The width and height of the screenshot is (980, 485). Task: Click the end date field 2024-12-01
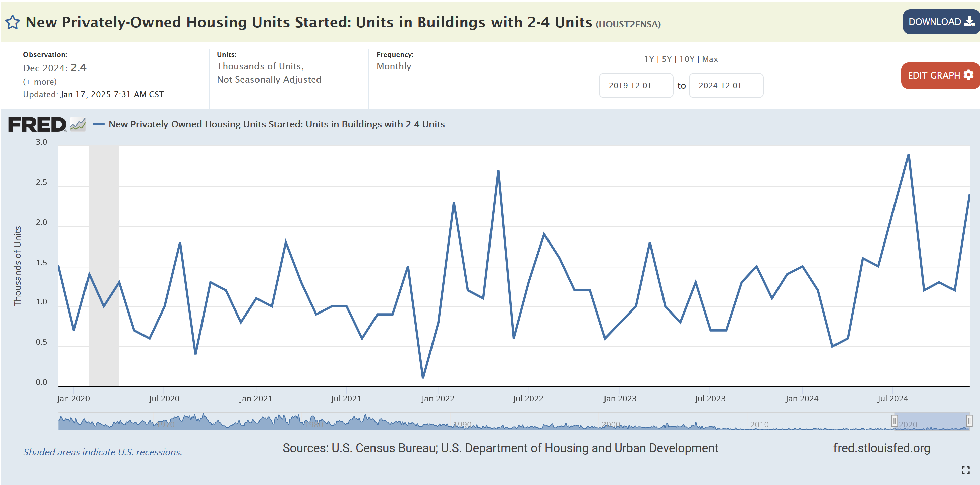coord(726,85)
